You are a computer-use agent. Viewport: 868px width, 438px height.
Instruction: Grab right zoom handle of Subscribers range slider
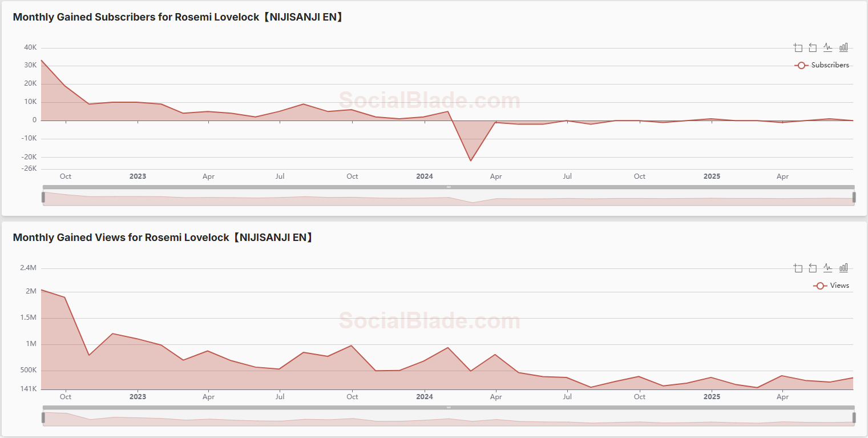pos(854,197)
